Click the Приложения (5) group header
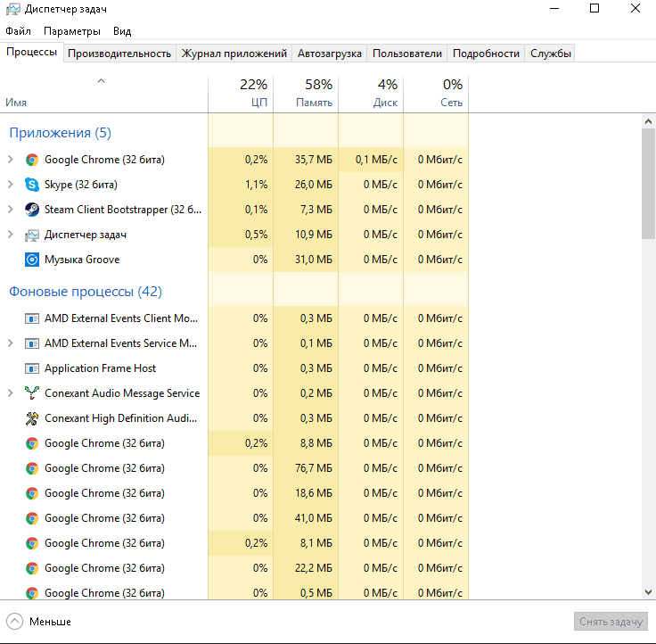 [61, 133]
